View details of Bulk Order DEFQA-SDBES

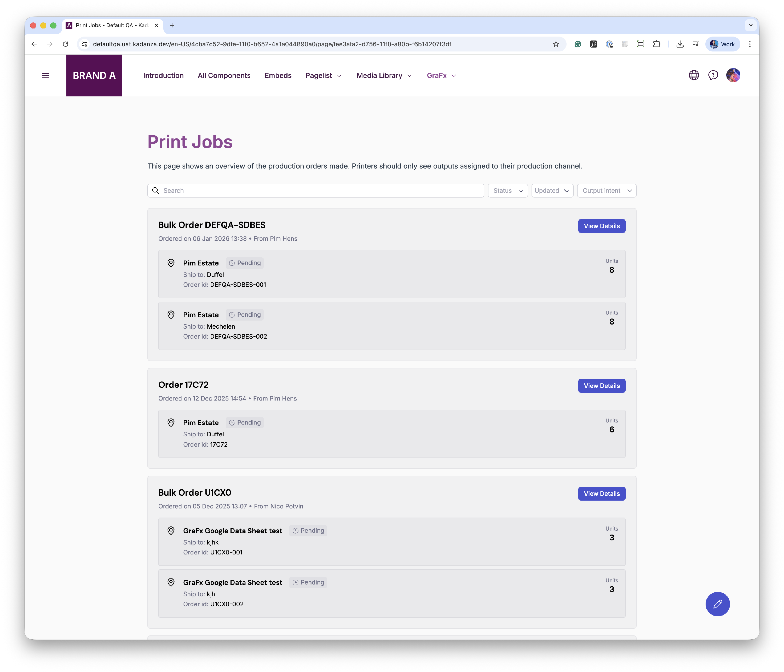pyautogui.click(x=601, y=226)
